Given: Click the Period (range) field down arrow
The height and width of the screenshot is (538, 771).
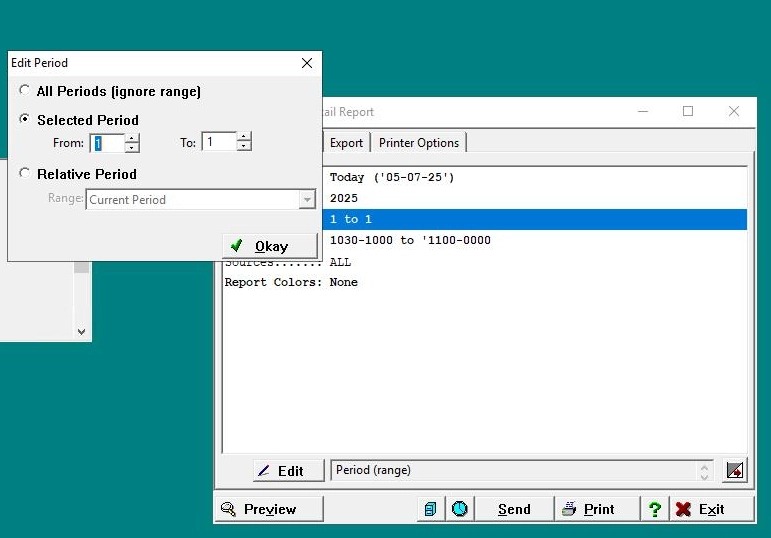Looking at the screenshot, I should pos(705,476).
